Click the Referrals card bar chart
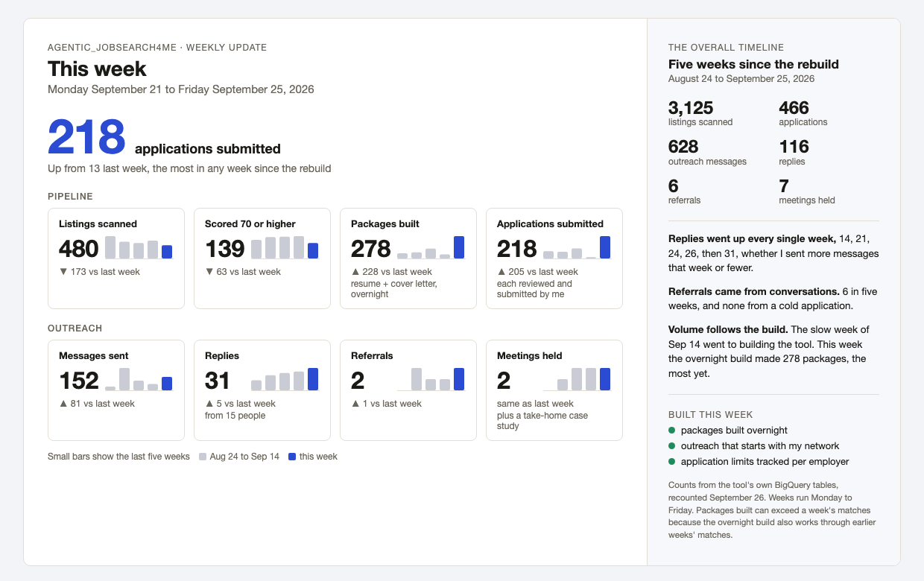 click(431, 379)
